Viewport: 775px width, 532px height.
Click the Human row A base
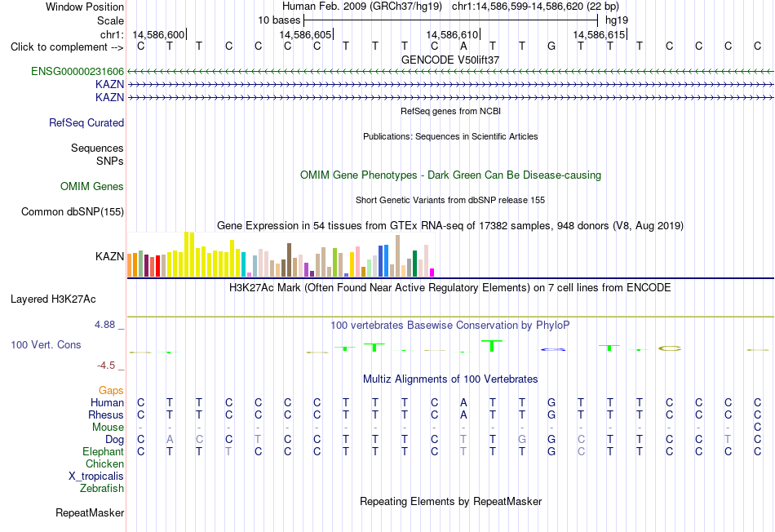pos(463,402)
